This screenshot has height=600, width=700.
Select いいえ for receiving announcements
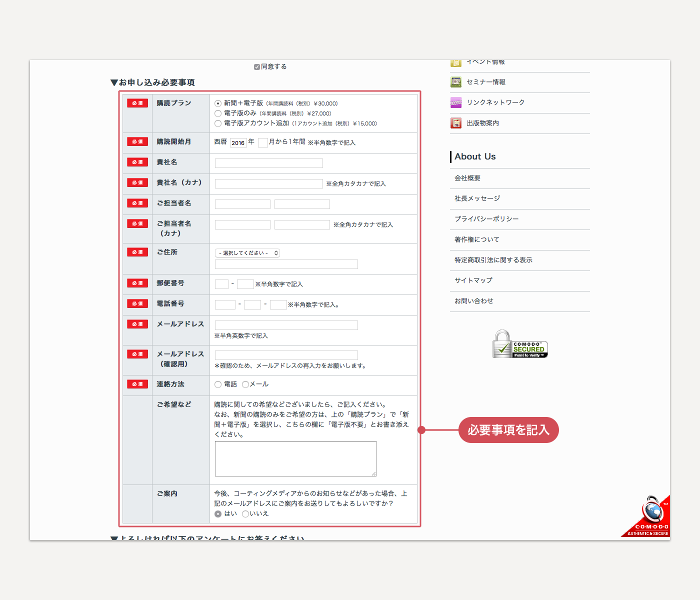click(245, 514)
